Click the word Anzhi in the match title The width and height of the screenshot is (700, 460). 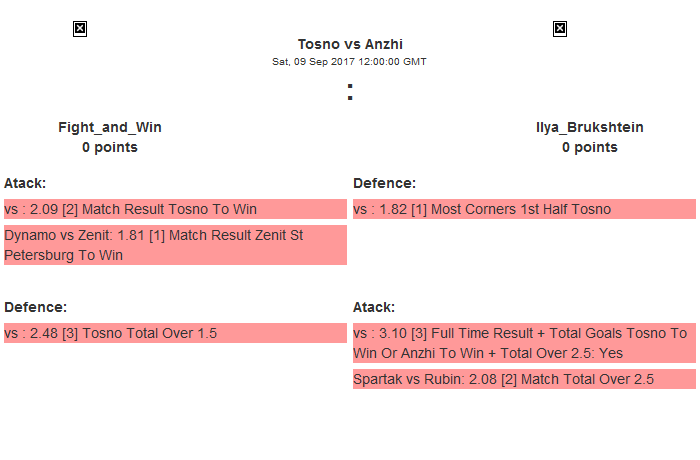384,44
